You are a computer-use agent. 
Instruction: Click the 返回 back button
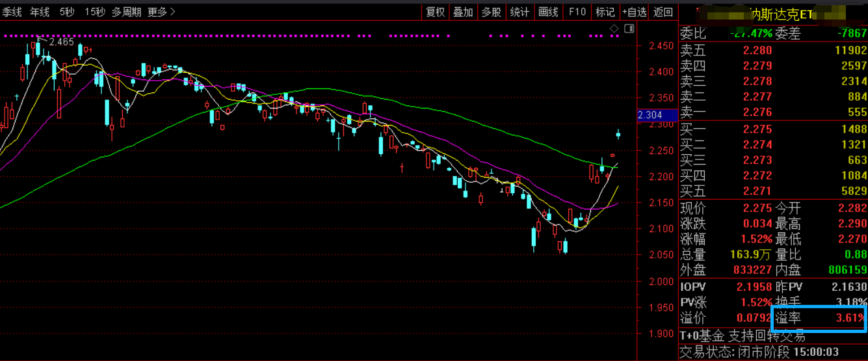point(663,12)
